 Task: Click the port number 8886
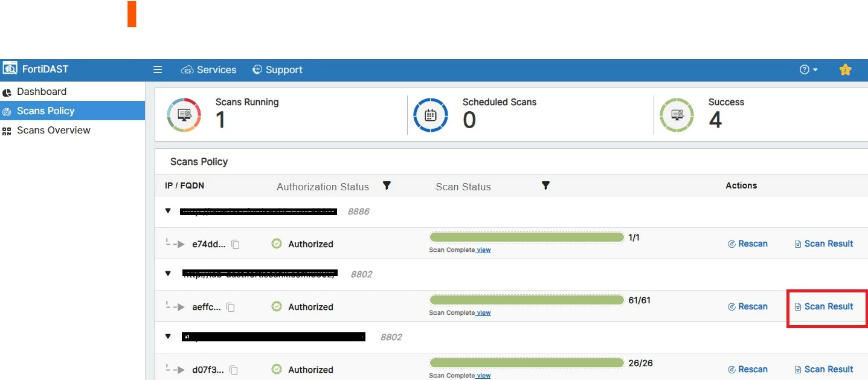358,211
